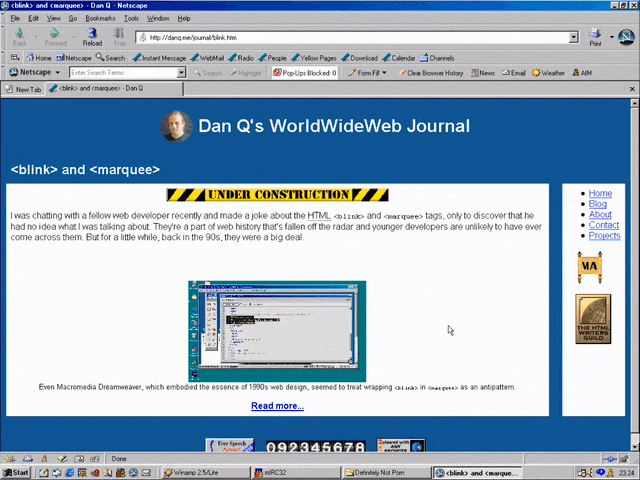Open the WebMail bookmark

207,58
